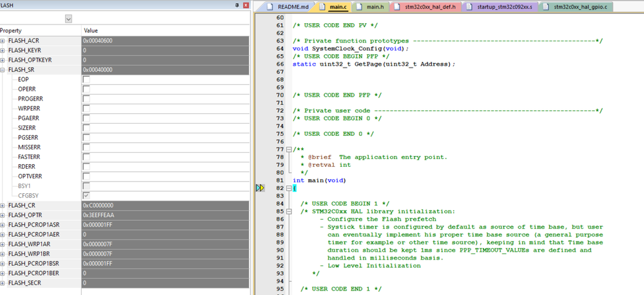
Task: Toggle the OPERR bit checkbox
Action: coord(86,89)
